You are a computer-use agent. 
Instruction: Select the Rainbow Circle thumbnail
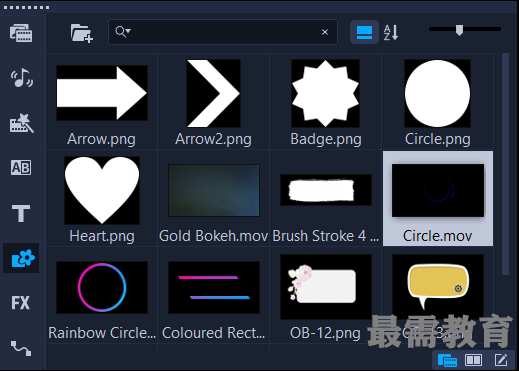coord(102,287)
